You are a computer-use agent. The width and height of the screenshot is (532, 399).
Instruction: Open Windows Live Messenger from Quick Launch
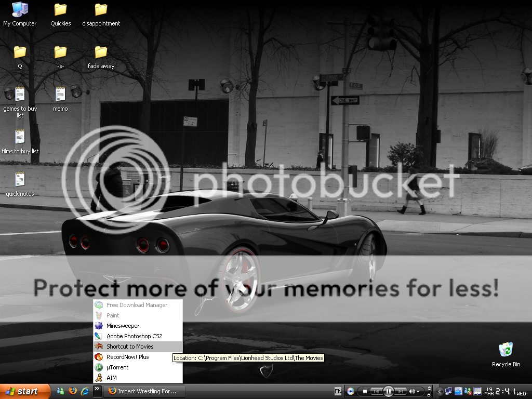coord(61,391)
